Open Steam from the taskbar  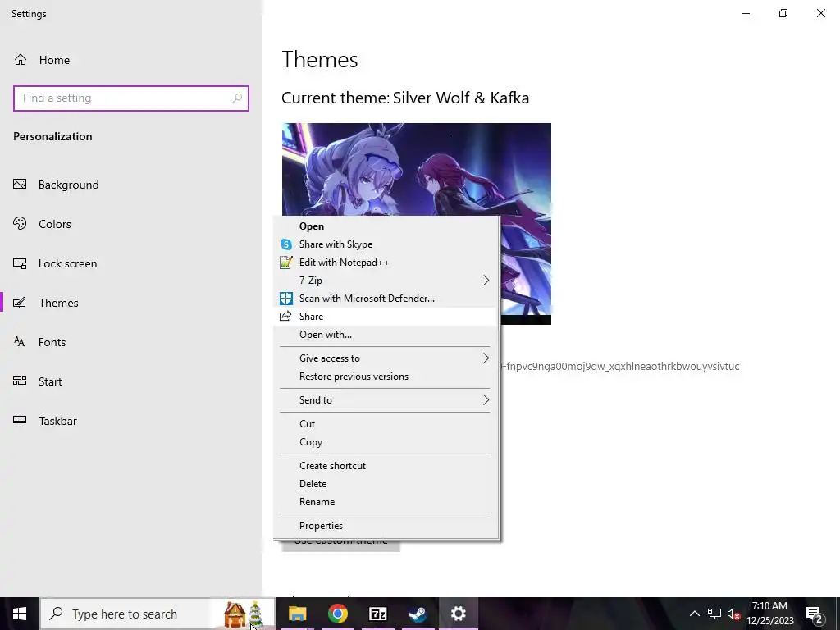pyautogui.click(x=418, y=614)
